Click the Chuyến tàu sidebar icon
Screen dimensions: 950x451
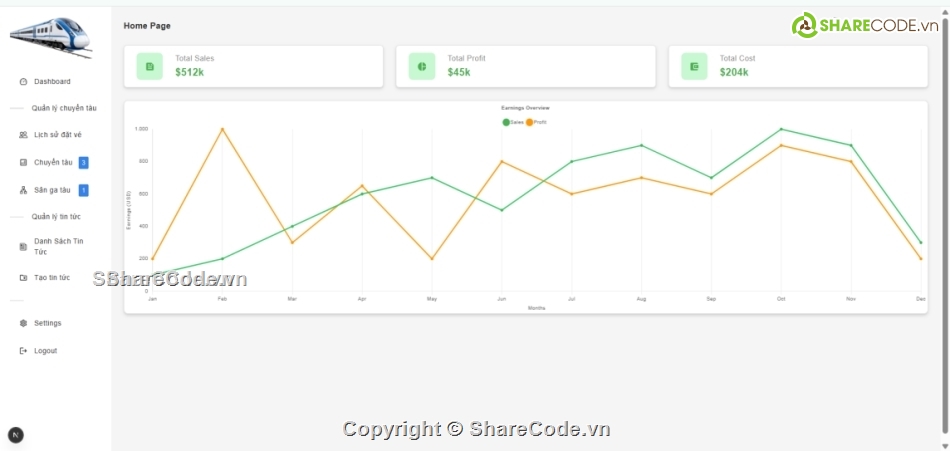(x=23, y=162)
